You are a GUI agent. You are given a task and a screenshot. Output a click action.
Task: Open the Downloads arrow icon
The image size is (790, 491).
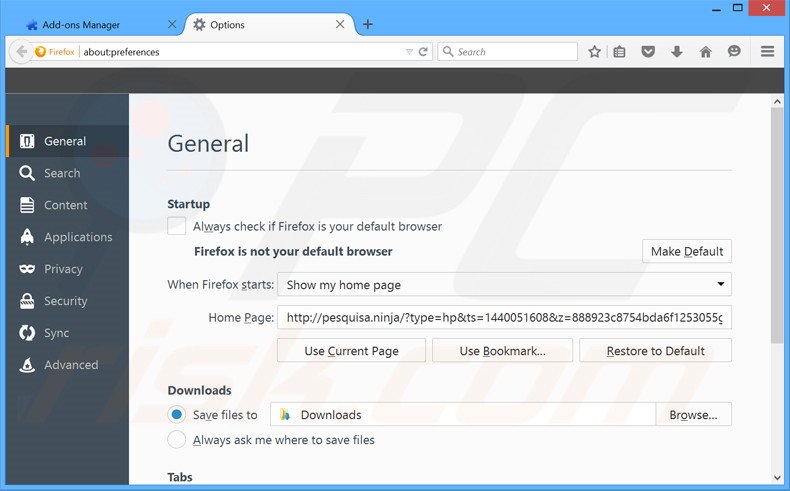point(677,52)
